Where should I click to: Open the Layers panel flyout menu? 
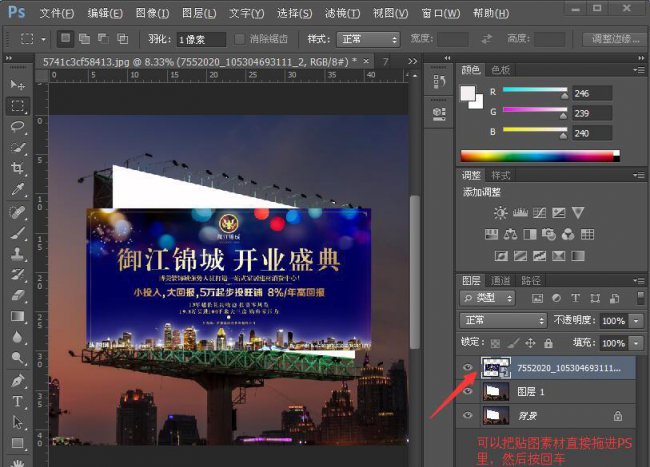tap(639, 281)
